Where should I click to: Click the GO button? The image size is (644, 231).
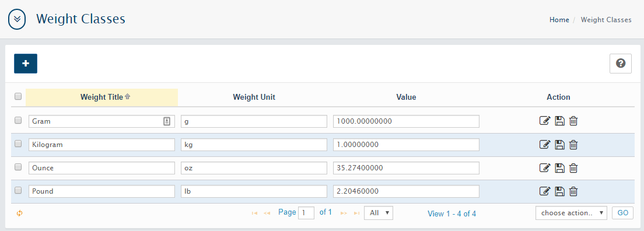pyautogui.click(x=622, y=213)
